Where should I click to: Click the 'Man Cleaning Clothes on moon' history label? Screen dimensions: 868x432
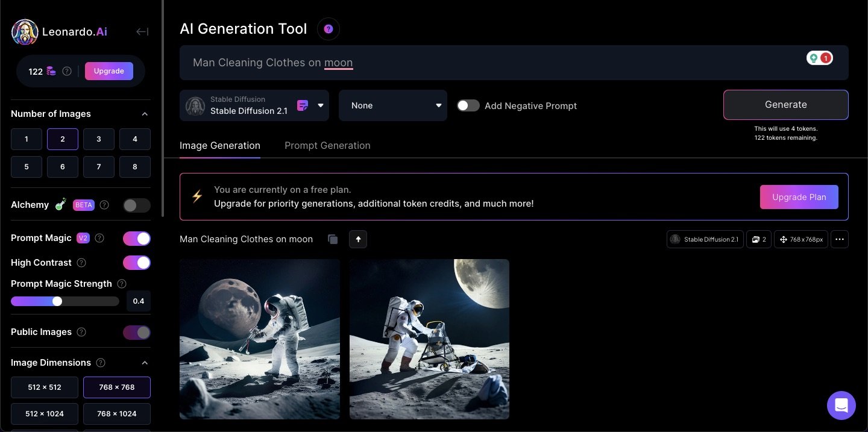[x=246, y=239]
